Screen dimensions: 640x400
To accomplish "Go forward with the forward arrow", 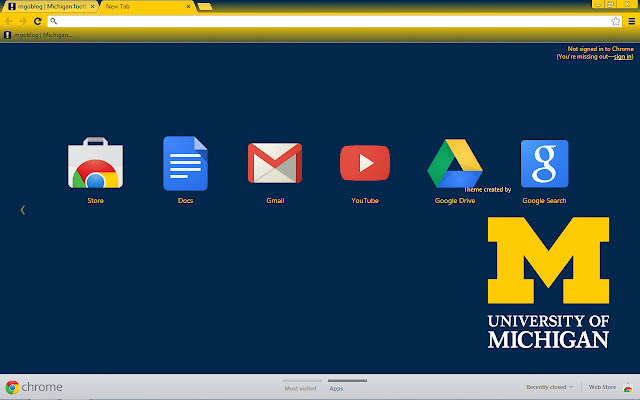I will (x=23, y=21).
